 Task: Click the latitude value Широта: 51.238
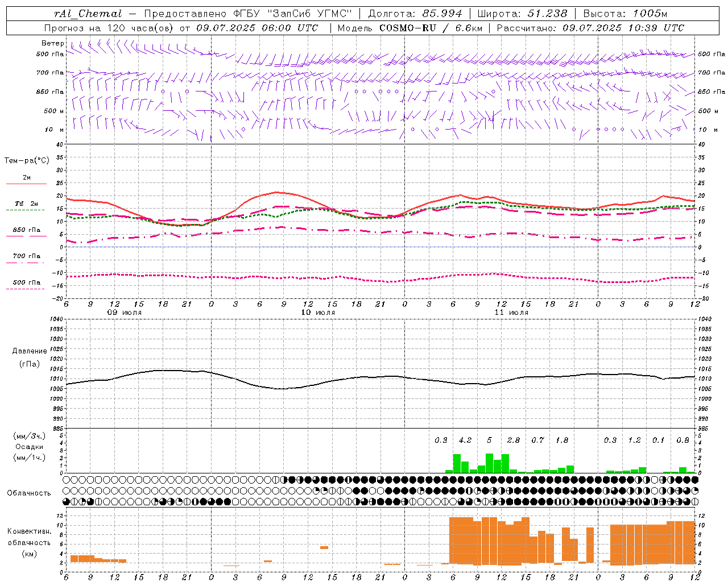tap(522, 14)
